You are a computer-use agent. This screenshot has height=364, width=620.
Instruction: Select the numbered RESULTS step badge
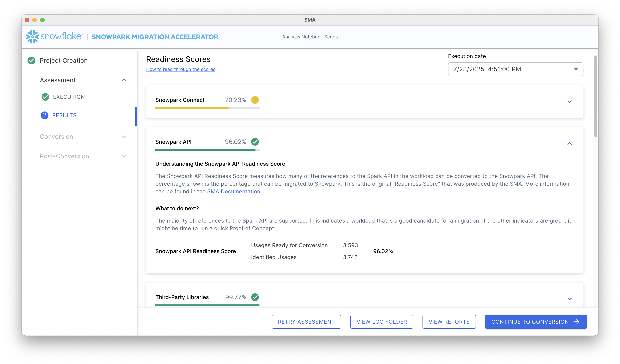pos(45,115)
